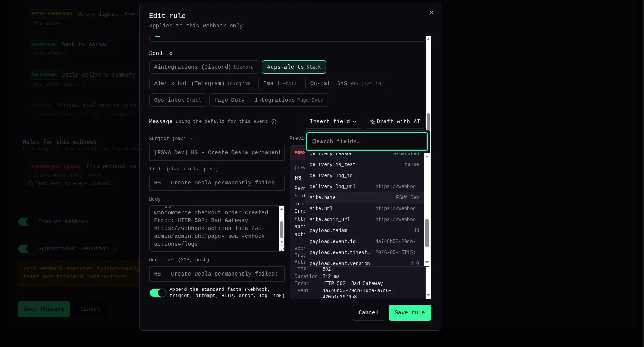Screen dimensions: 644x347
Task: Click the Draft with AI button
Action: 395,122
